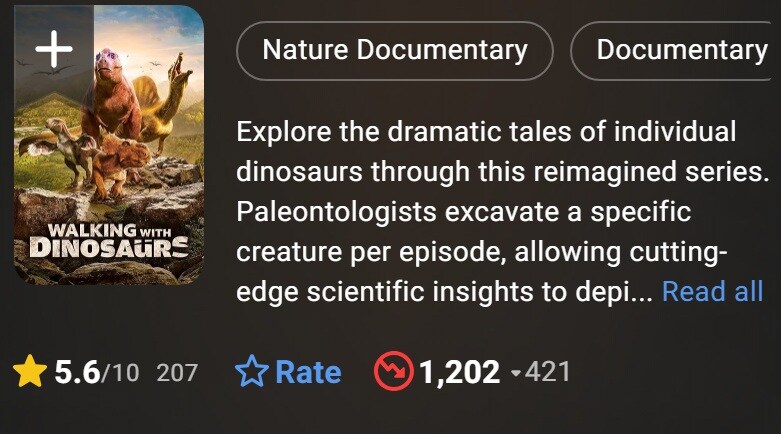Click the 207 vote count
This screenshot has width=781, height=434.
pyautogui.click(x=177, y=373)
